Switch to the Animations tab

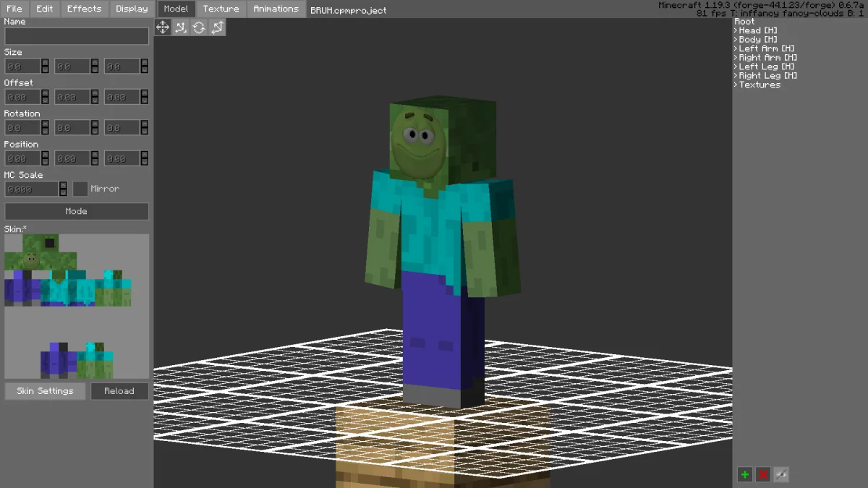(x=276, y=9)
